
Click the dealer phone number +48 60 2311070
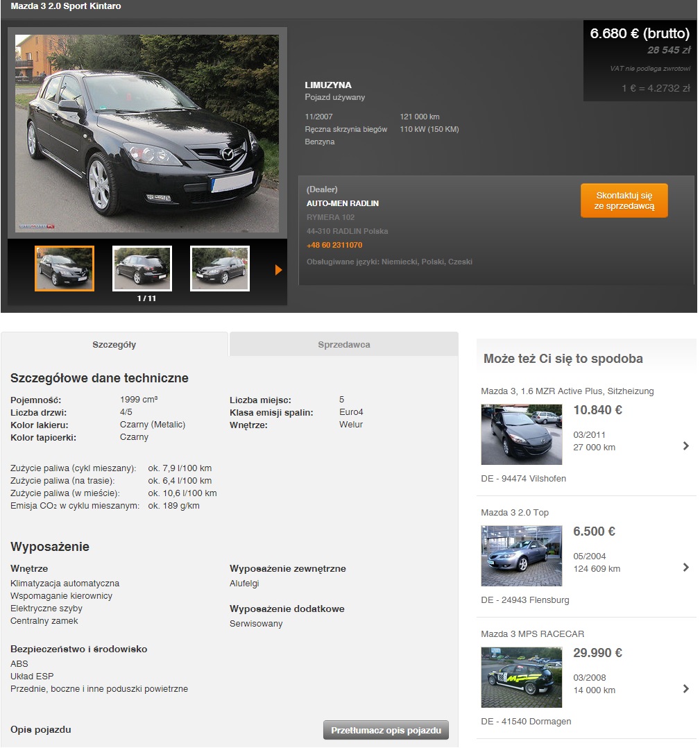(334, 246)
